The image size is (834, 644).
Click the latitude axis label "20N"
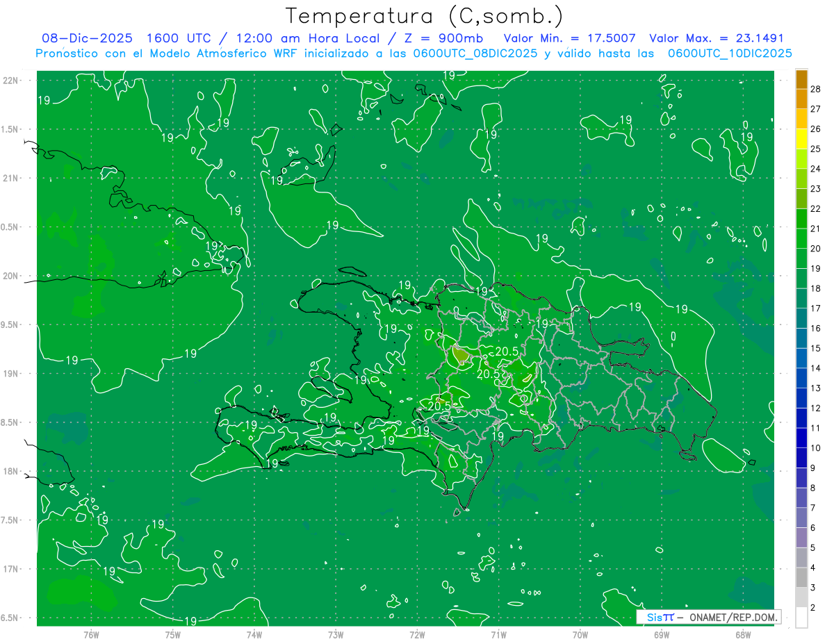coord(10,276)
